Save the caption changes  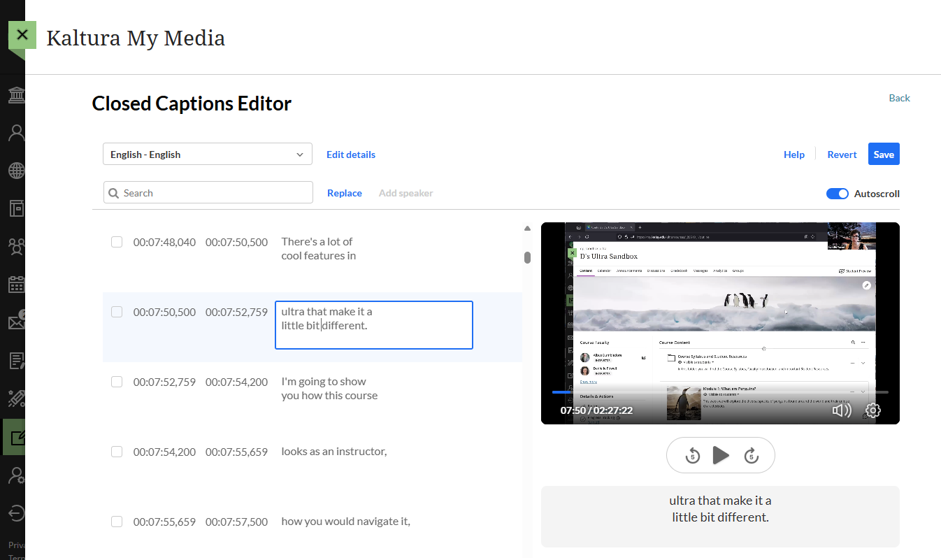coord(884,154)
